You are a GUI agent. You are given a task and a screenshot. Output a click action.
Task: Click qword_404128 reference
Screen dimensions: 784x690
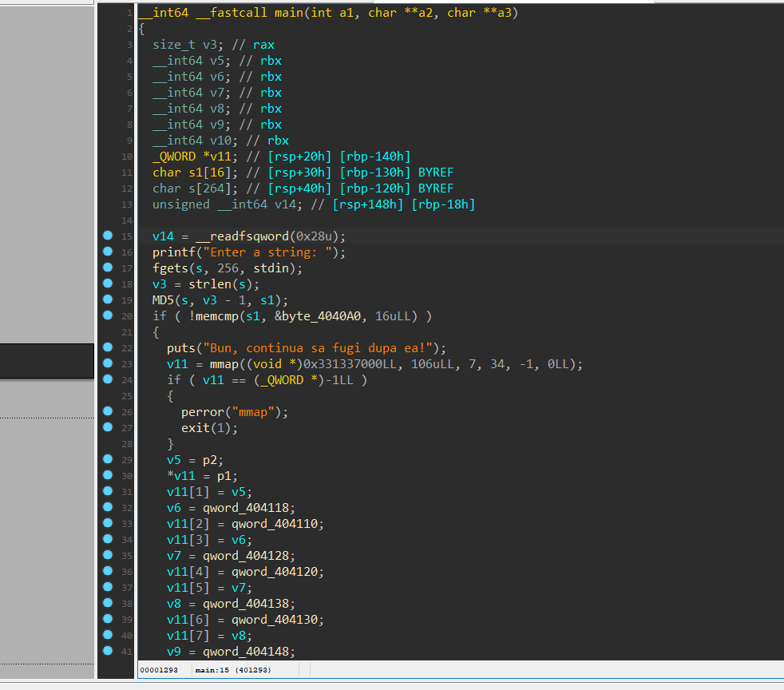246,556
